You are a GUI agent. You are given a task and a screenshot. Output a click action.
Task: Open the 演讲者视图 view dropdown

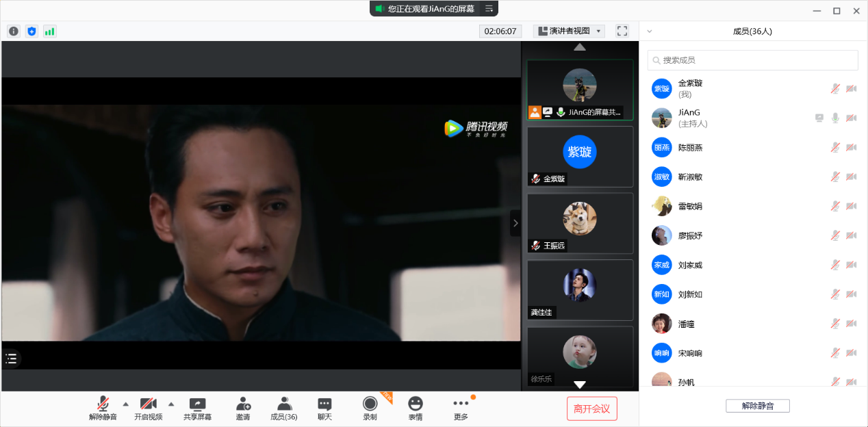pos(569,31)
